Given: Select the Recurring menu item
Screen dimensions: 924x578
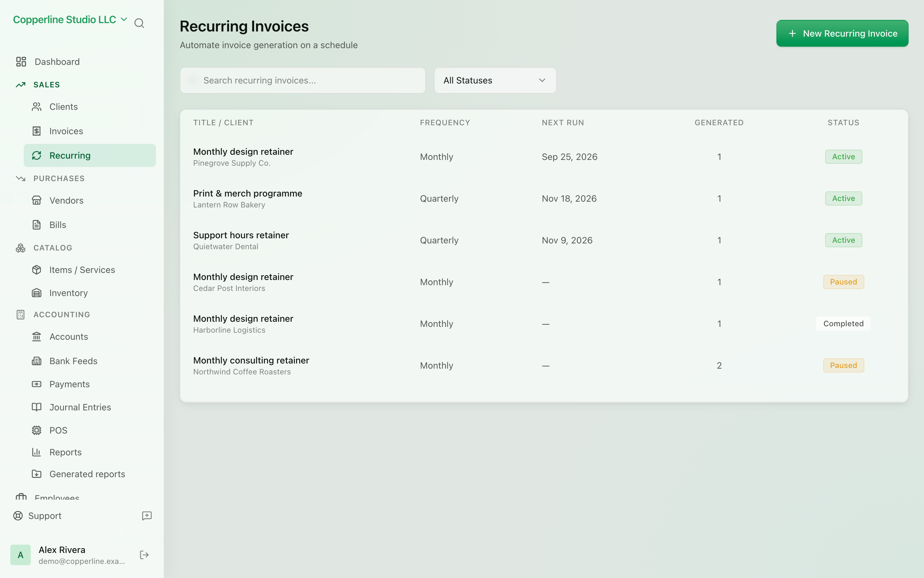Looking at the screenshot, I should (x=90, y=156).
